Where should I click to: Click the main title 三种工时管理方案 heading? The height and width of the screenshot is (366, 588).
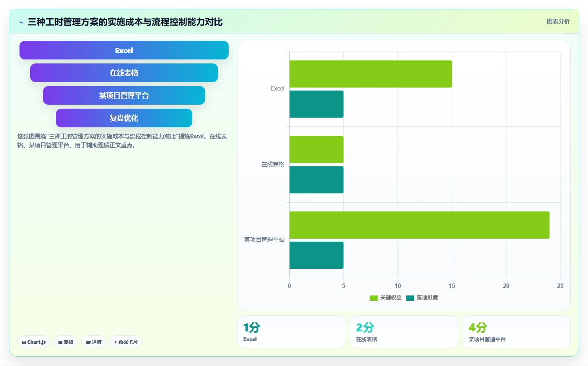point(125,22)
